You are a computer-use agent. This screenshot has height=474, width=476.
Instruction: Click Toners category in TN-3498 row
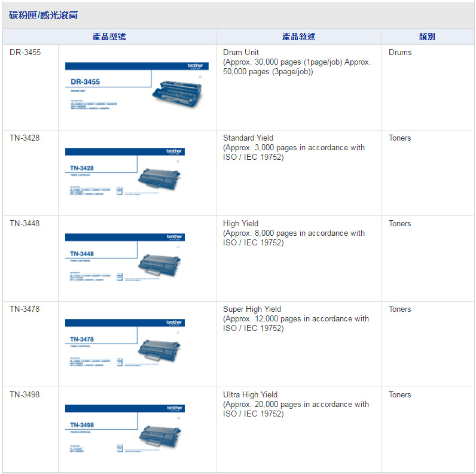[x=400, y=394]
